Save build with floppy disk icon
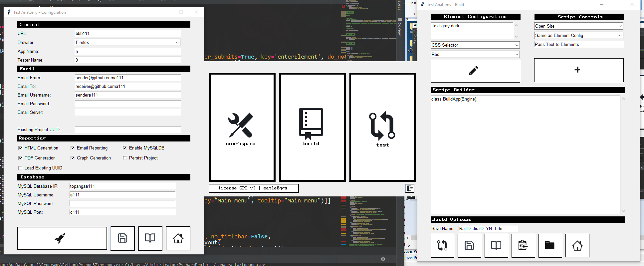The width and height of the screenshot is (644, 266). [x=469, y=246]
